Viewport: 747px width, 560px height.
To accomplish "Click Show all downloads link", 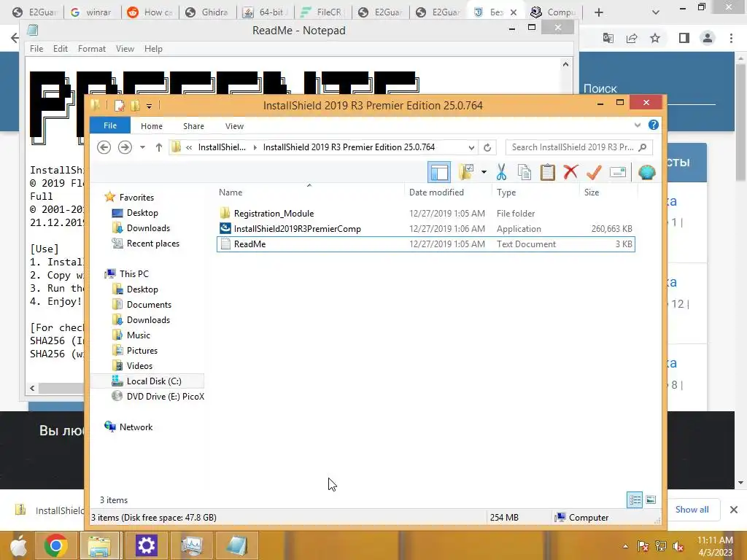I will 692,510.
